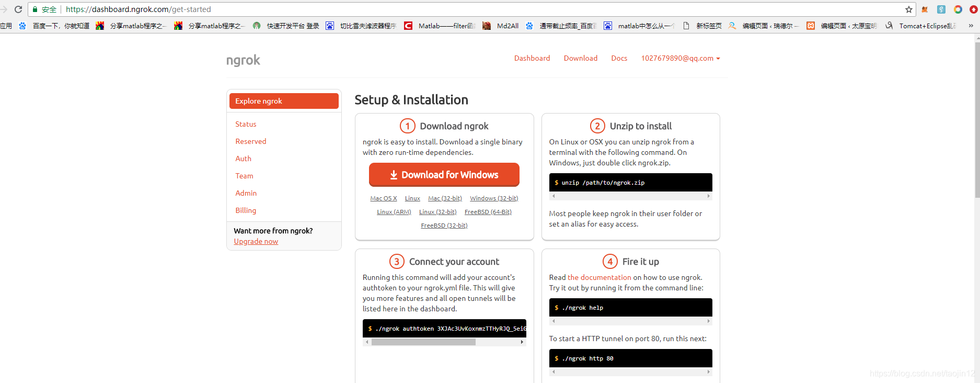Click the Download for Windows button
Image resolution: width=980 pixels, height=383 pixels.
pyautogui.click(x=444, y=175)
